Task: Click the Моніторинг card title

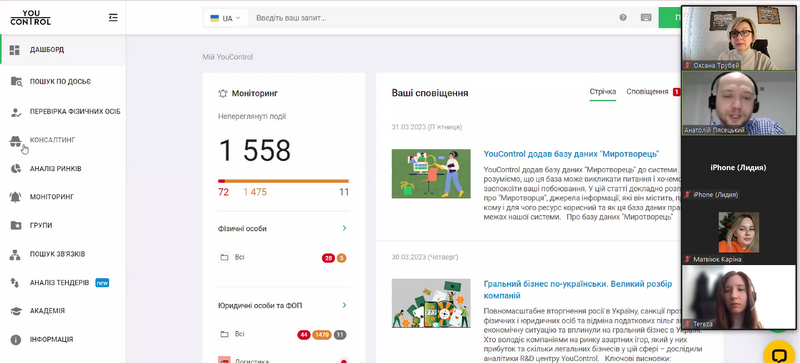Action: tap(255, 93)
